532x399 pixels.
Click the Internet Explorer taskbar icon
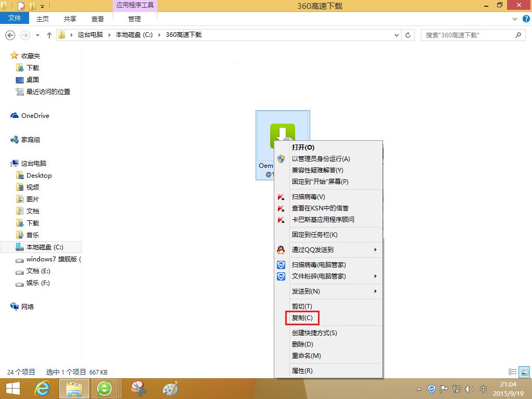(42, 389)
